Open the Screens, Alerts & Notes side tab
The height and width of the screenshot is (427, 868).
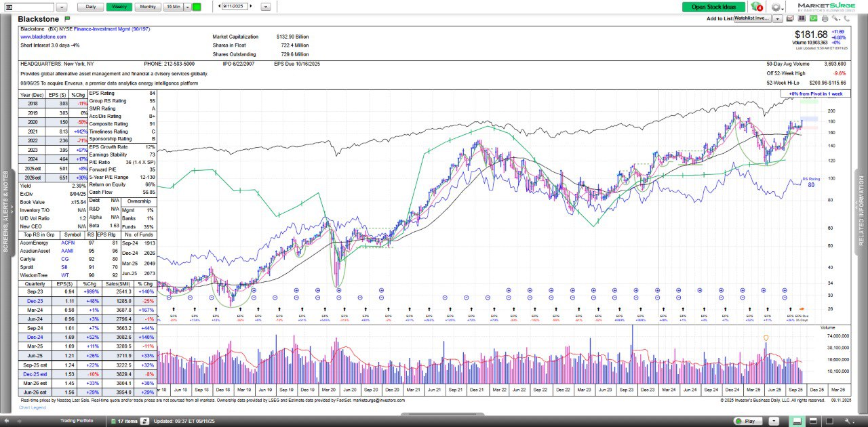[x=5, y=210]
